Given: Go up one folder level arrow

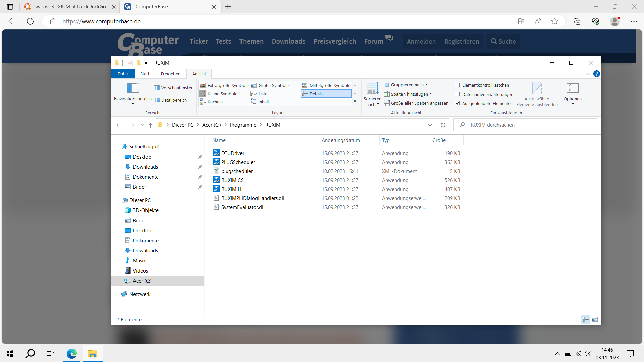Looking at the screenshot, I should (x=151, y=125).
